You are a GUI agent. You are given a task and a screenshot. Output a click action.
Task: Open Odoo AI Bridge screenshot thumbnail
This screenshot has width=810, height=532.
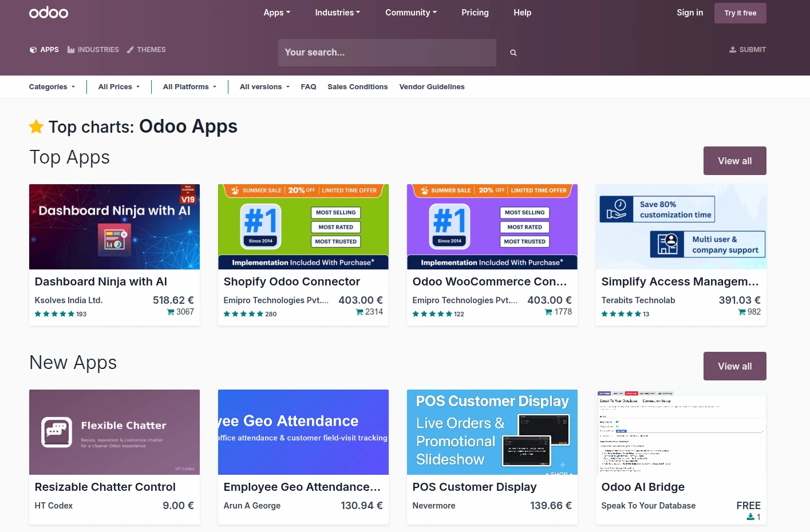pyautogui.click(x=681, y=432)
